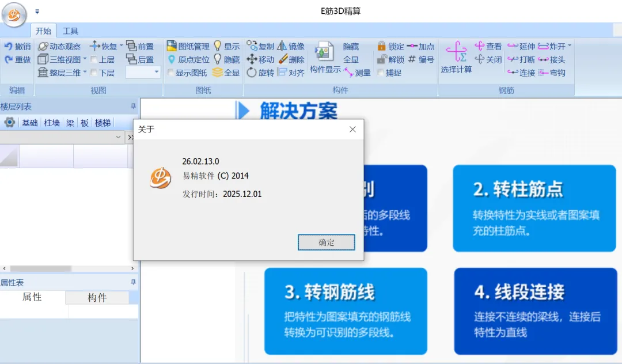Click the 钢筋 查看 view icon
The height and width of the screenshot is (364, 622).
(x=480, y=46)
